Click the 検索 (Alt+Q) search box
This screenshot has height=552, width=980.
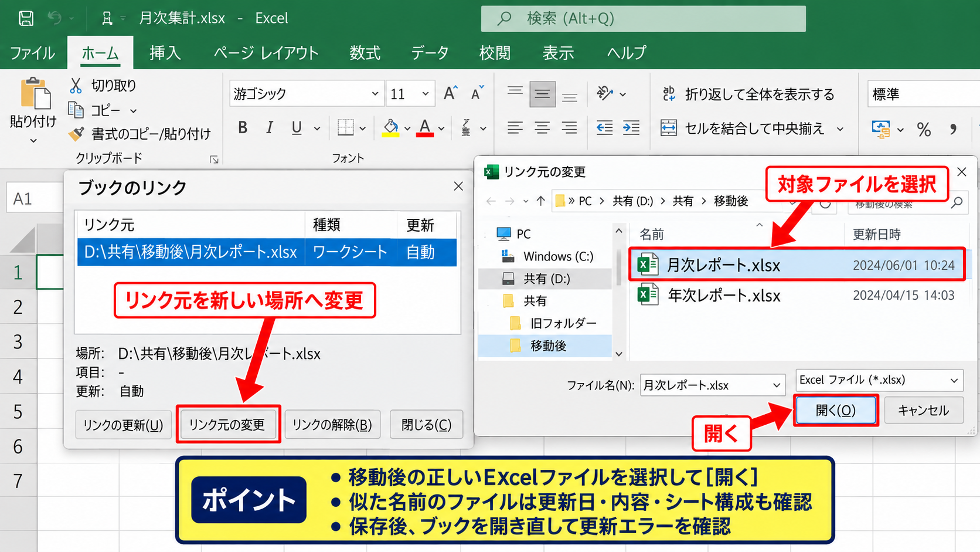(x=643, y=19)
